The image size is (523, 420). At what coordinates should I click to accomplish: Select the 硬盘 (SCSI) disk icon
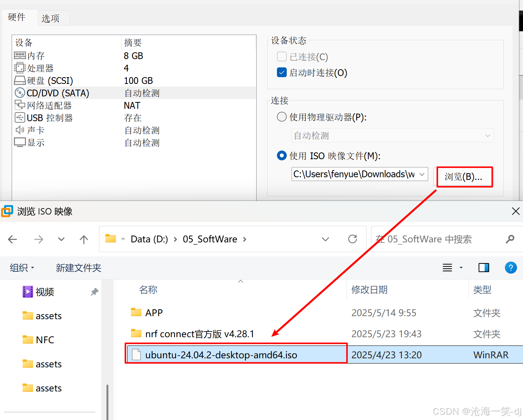[x=20, y=81]
